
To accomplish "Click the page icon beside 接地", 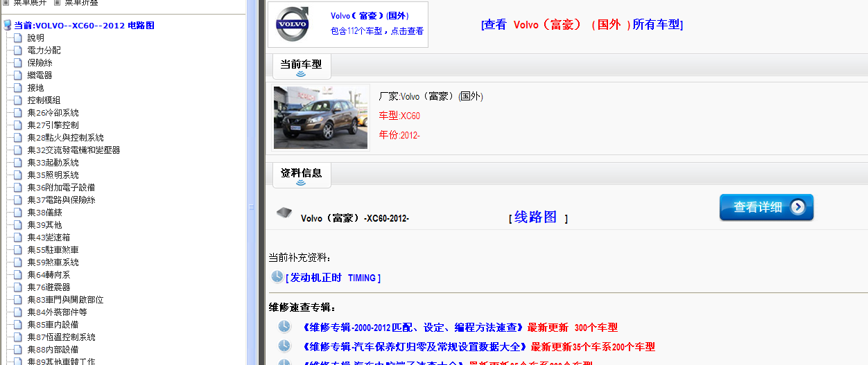I will (x=18, y=88).
